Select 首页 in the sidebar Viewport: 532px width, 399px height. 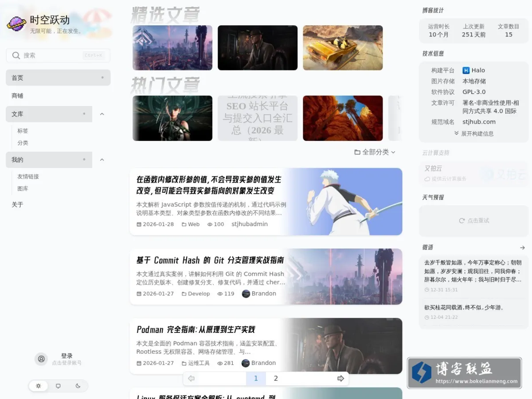[x=58, y=78]
